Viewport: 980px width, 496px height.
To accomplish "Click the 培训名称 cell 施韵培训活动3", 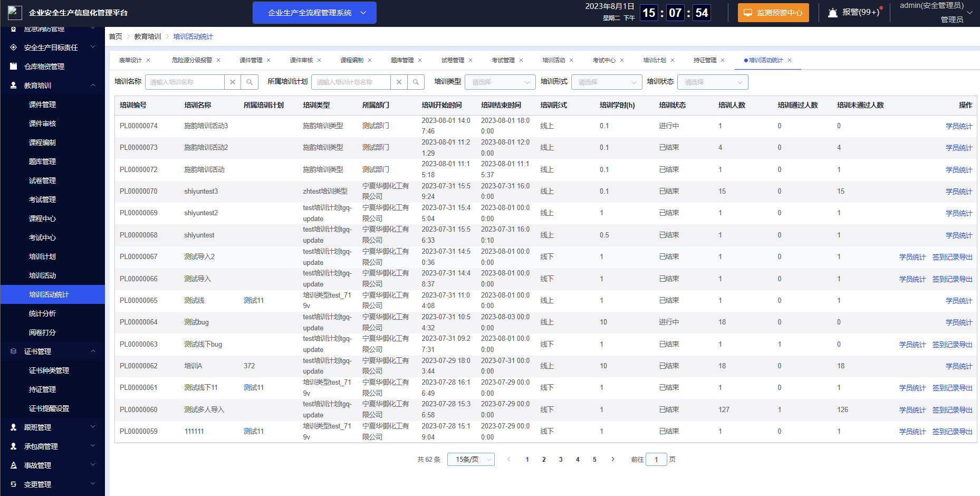I will pos(206,126).
